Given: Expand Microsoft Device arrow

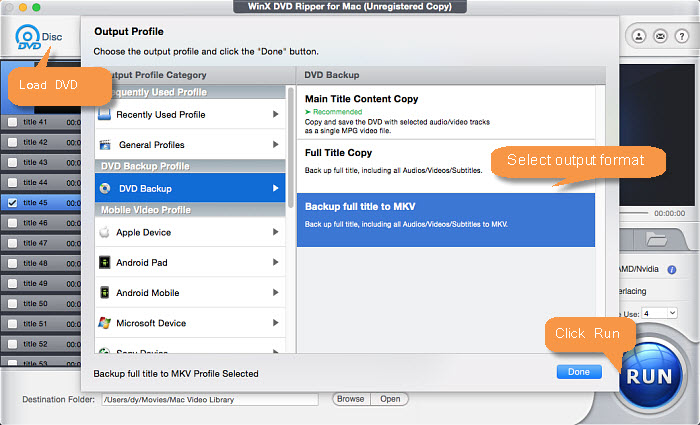Looking at the screenshot, I should 275,323.
